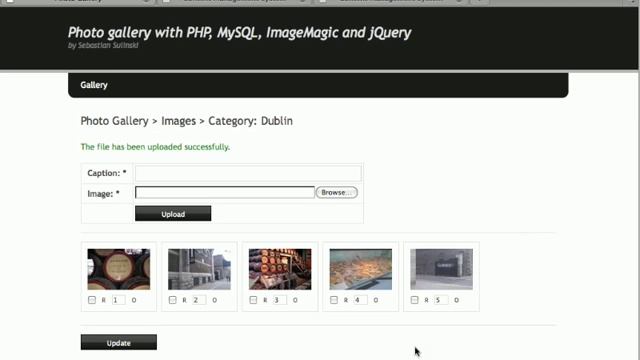Click the order field showing 5

(x=441, y=300)
